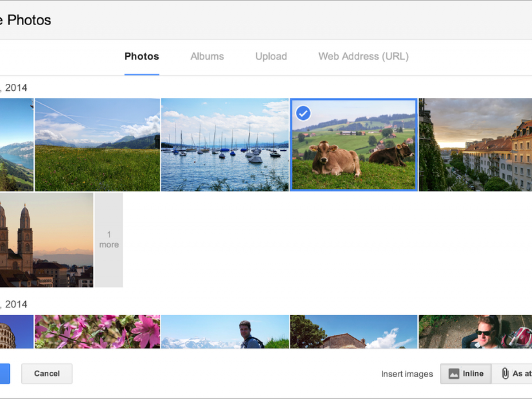The image size is (532, 399).
Task: Choose Inline image insert mode
Action: click(x=465, y=374)
